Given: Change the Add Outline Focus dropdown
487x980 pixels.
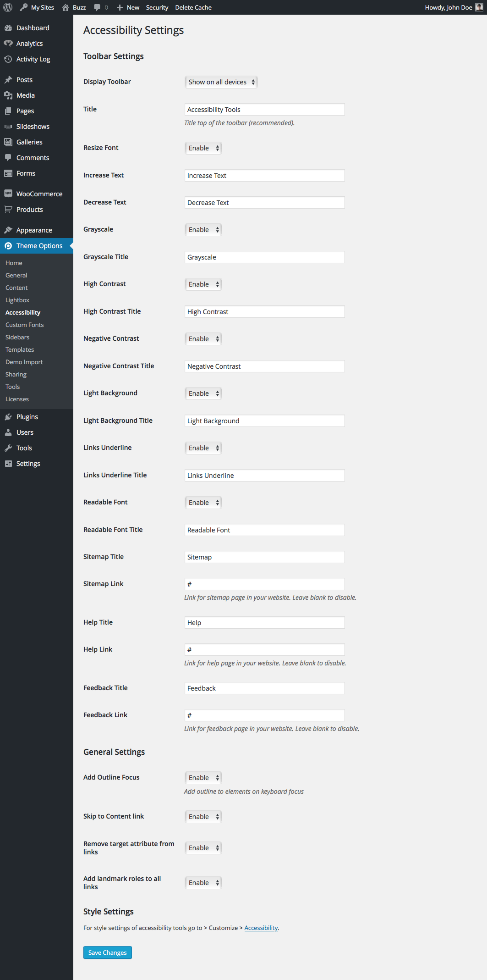Looking at the screenshot, I should click(203, 778).
